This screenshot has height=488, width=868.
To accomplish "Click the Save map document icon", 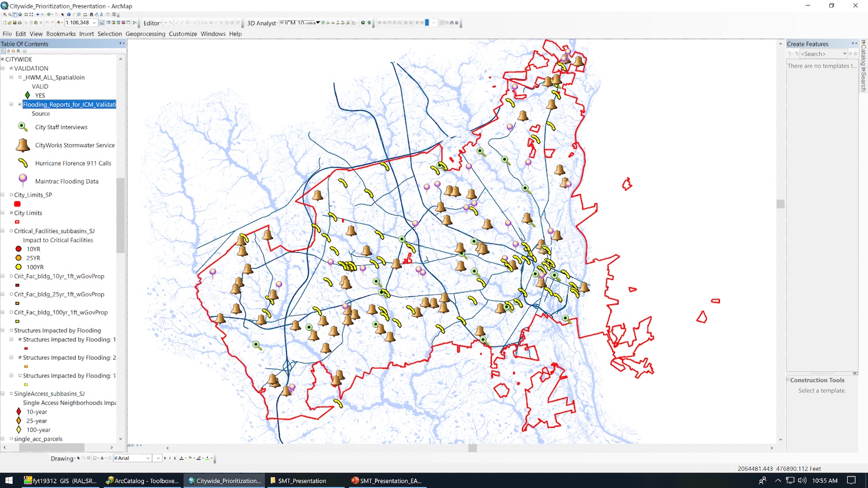I will (x=15, y=23).
